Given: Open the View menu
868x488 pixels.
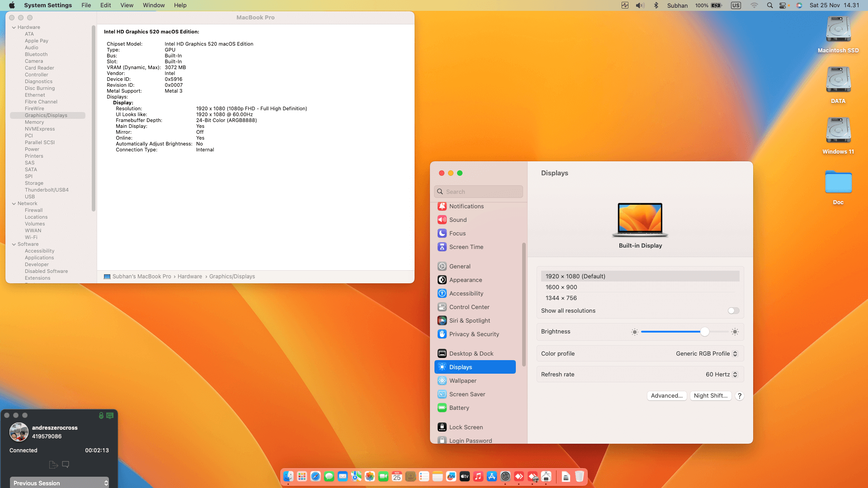Looking at the screenshot, I should (x=127, y=5).
